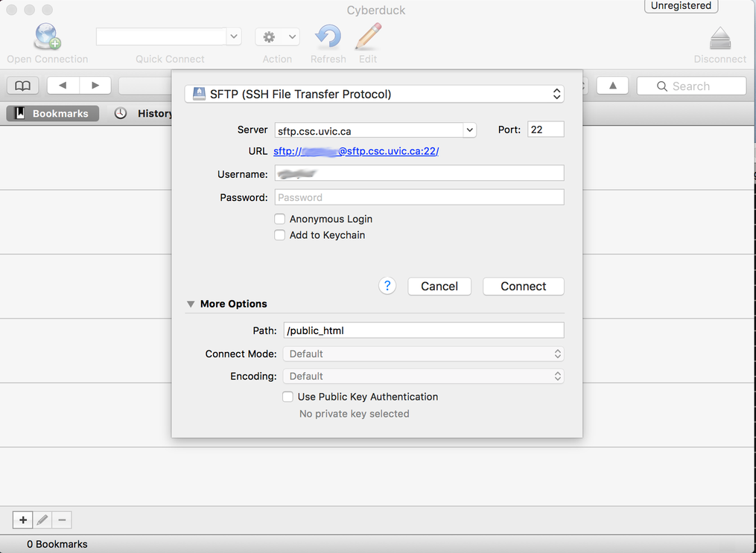Open the SFTP protocol dropdown
Viewport: 756px width, 553px height.
click(x=374, y=94)
